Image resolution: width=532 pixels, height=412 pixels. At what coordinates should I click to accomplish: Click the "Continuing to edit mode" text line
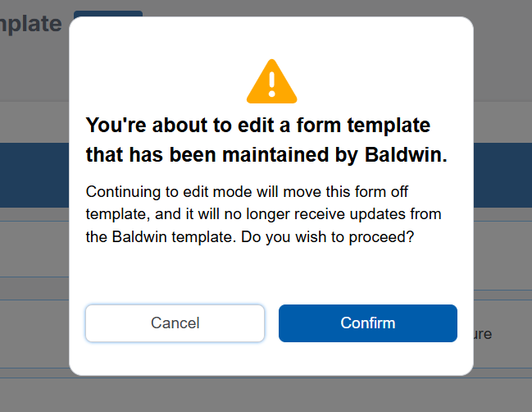click(247, 192)
